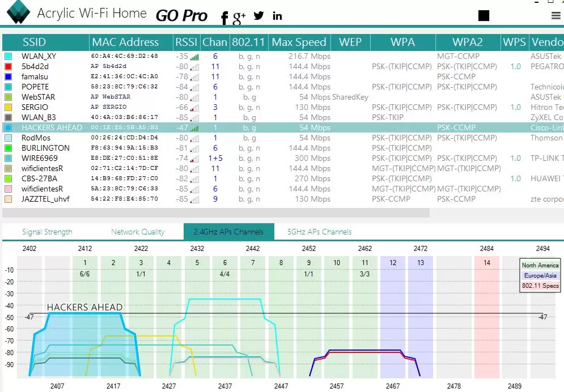Click the signal bars icon for WLAN_XY
The width and height of the screenshot is (564, 392).
point(194,57)
